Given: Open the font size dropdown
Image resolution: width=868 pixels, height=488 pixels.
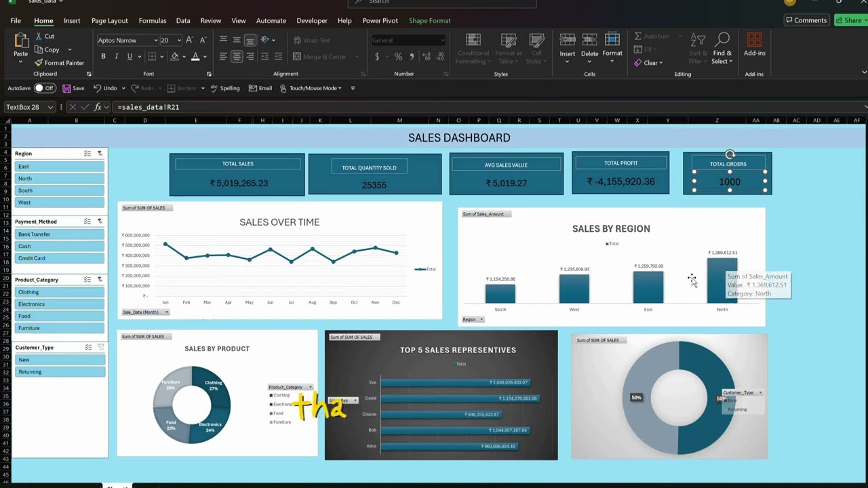Looking at the screenshot, I should coord(180,40).
